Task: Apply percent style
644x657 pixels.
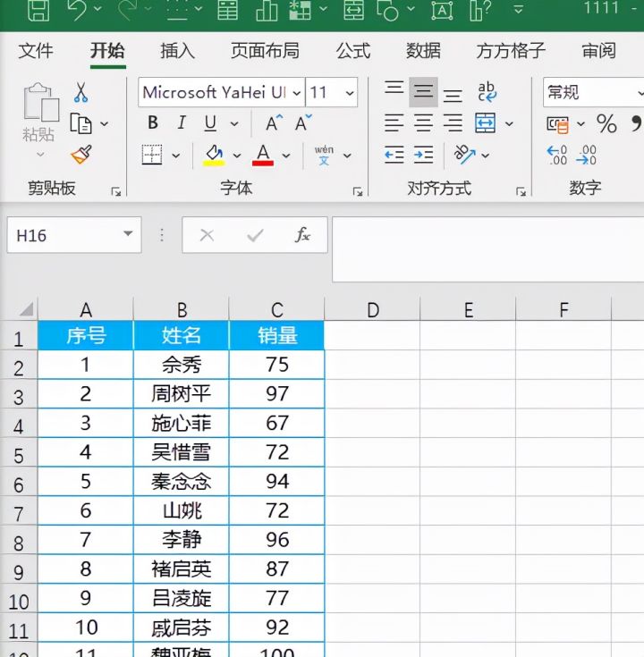Action: 606,123
